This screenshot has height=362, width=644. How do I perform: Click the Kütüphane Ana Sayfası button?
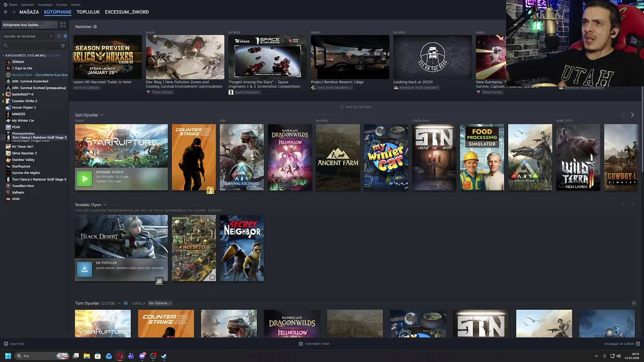coord(29,25)
